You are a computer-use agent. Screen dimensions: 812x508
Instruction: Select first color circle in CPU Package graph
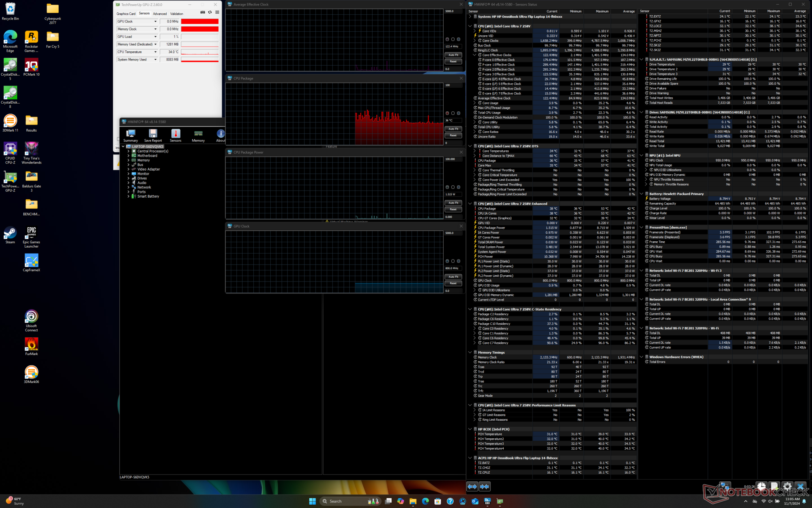[447, 113]
